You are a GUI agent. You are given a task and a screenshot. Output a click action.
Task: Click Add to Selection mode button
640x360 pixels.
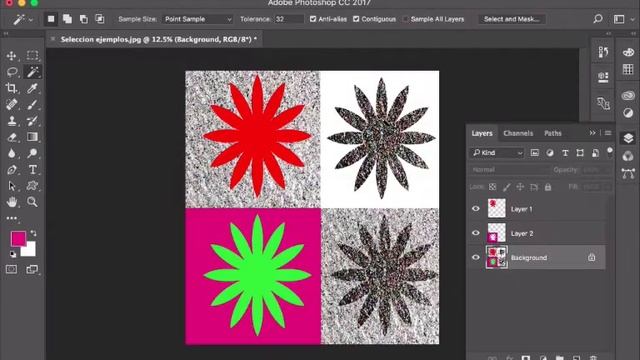click(67, 19)
